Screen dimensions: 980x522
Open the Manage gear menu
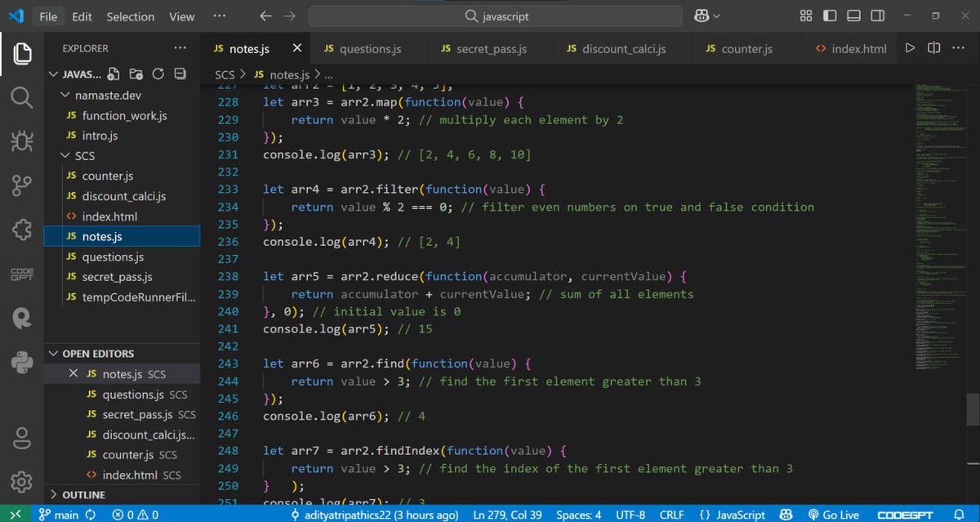point(21,481)
